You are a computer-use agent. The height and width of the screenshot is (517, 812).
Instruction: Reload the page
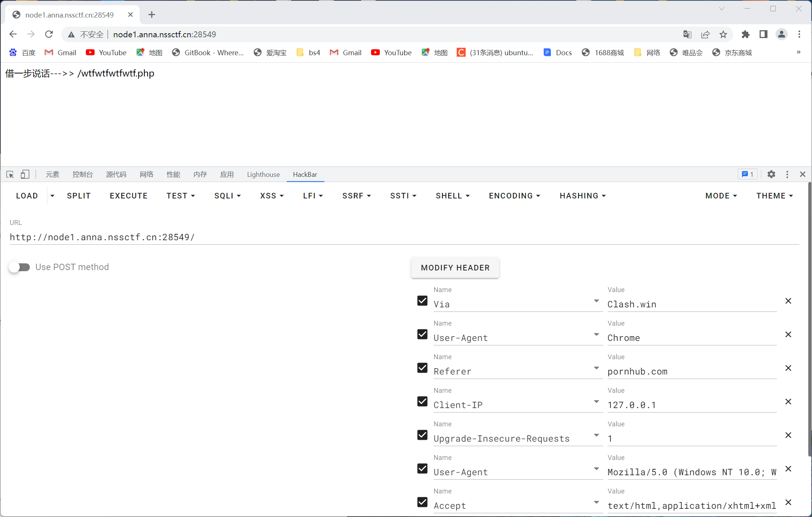tap(49, 34)
